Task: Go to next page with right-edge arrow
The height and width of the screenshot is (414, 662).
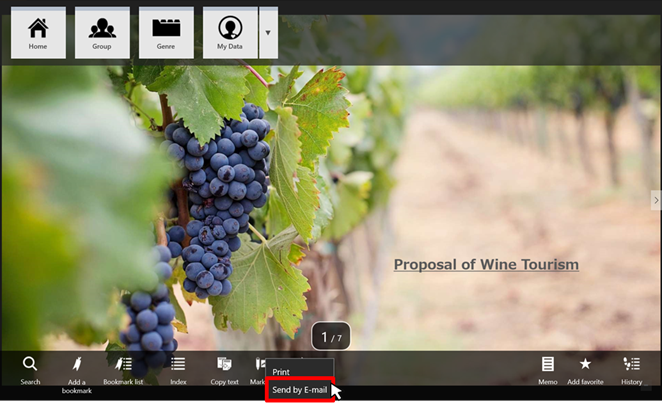Action: pos(656,200)
